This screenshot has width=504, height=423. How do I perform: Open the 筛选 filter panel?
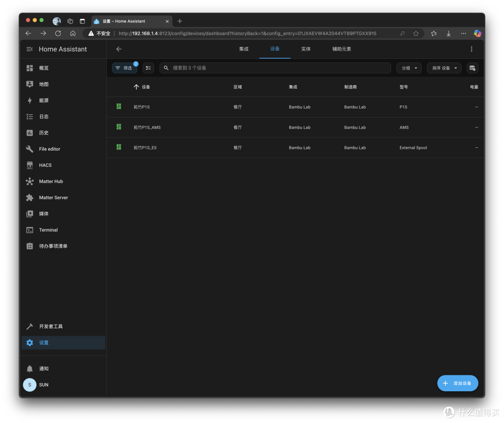coord(125,68)
